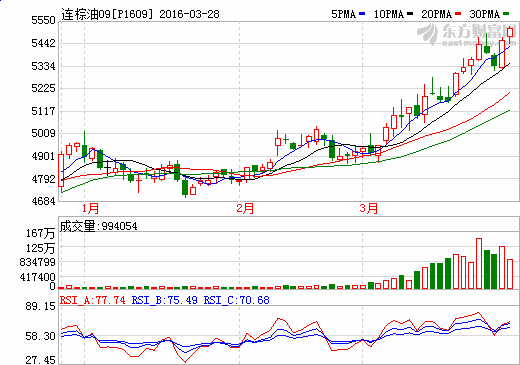Click the 4792 price axis label
Screen dimensions: 520x365
pyautogui.click(x=43, y=179)
